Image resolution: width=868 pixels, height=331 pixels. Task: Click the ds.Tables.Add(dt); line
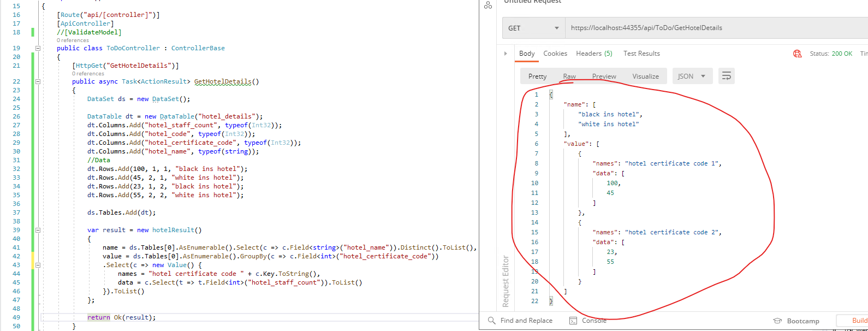pos(121,212)
